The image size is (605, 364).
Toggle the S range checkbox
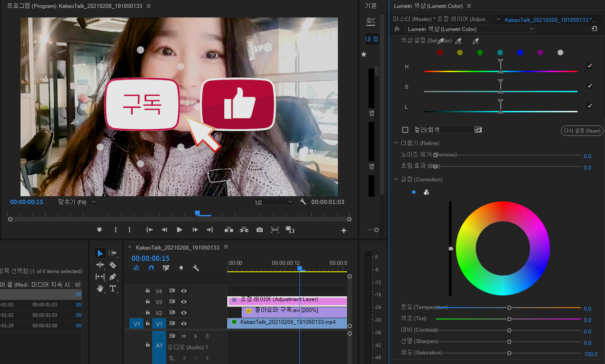pos(589,86)
